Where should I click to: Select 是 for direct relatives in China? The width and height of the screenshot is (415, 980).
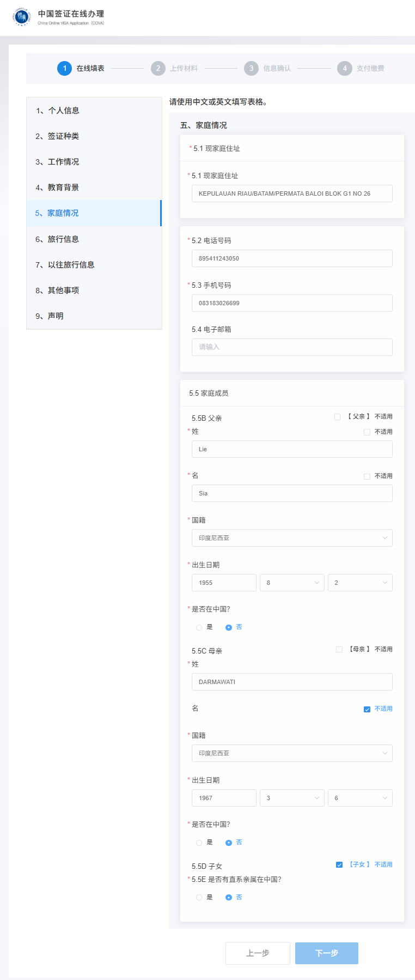click(199, 897)
